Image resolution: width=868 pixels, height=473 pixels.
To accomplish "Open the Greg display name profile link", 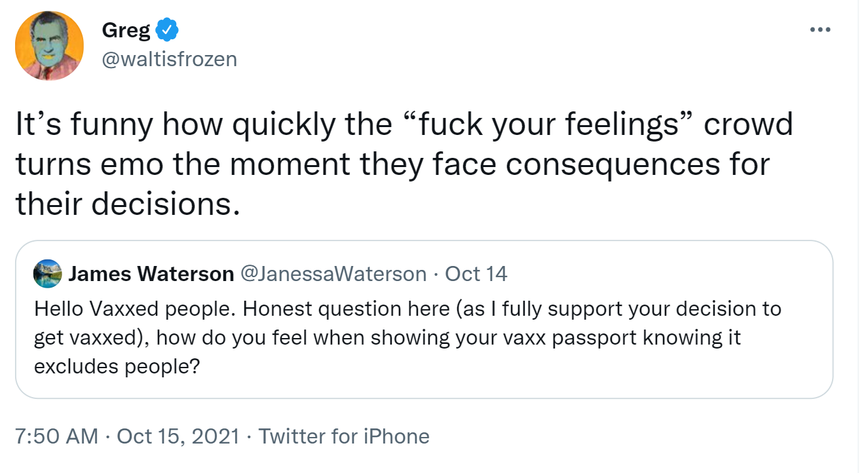I will [x=126, y=30].
